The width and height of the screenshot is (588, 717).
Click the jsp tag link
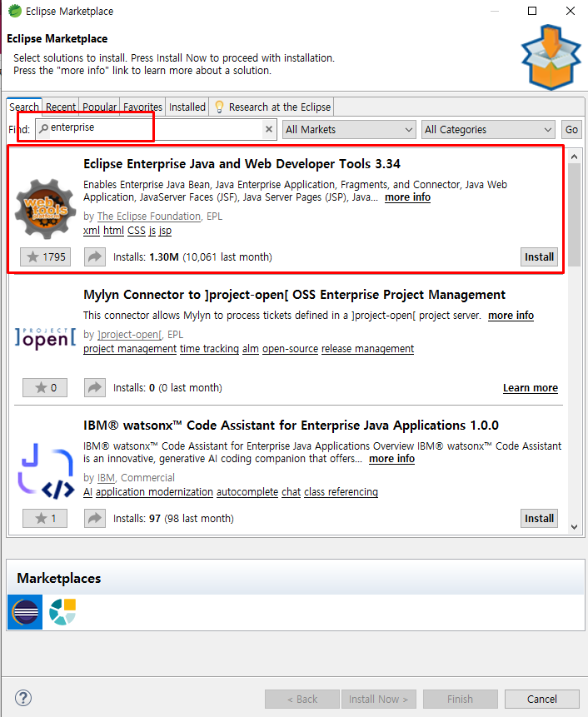pos(165,231)
